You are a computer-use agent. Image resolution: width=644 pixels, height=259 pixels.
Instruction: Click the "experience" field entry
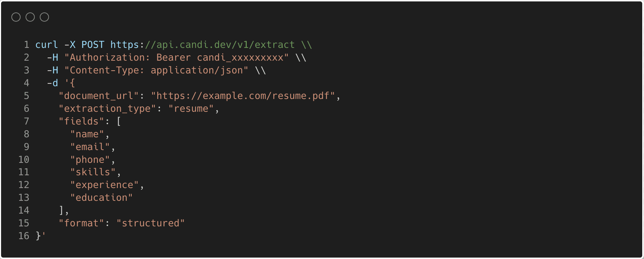click(x=104, y=185)
